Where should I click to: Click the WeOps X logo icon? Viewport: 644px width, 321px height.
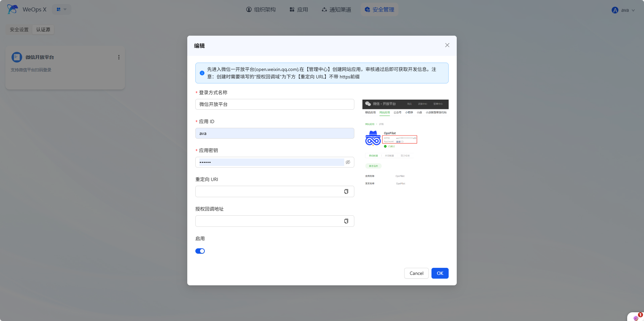tap(12, 9)
